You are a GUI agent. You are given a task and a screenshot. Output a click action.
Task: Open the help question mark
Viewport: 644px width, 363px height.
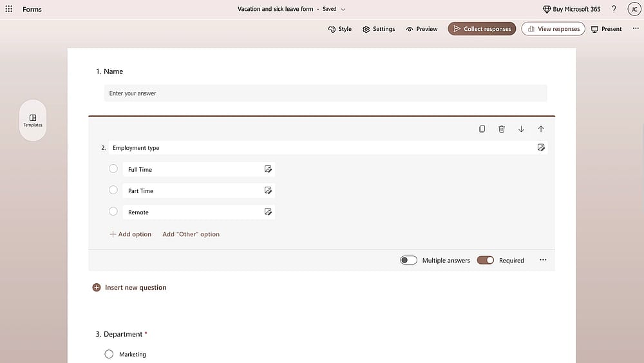[x=614, y=9]
